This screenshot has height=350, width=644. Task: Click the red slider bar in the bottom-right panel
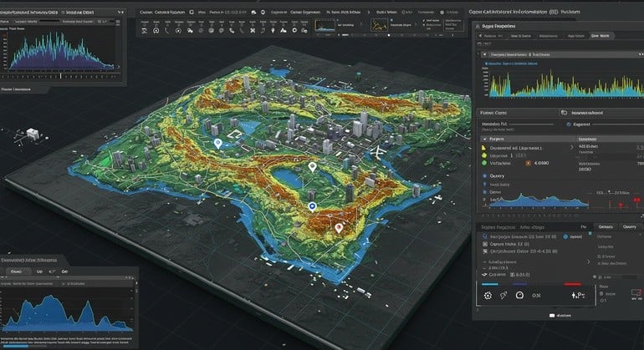pos(573,284)
